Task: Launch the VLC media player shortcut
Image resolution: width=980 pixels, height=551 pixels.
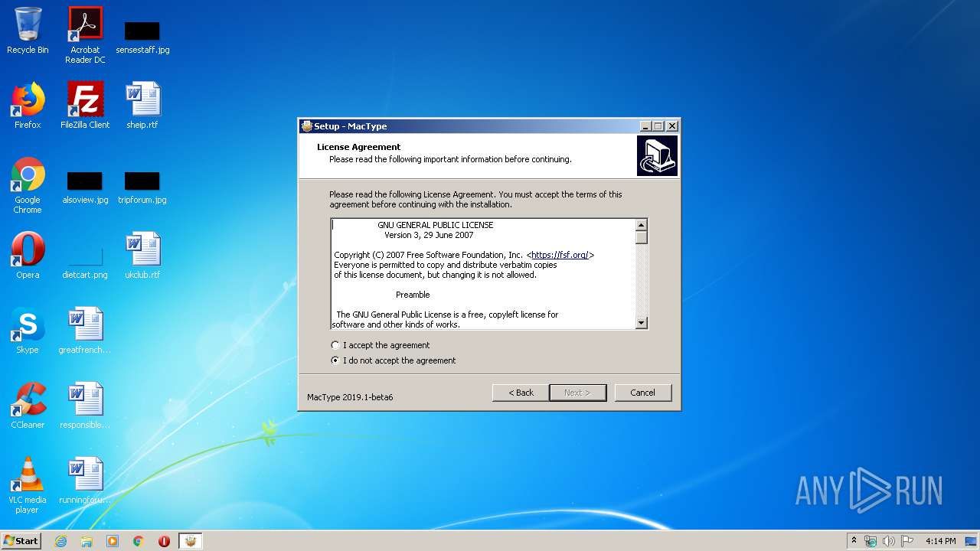Action: click(x=28, y=485)
